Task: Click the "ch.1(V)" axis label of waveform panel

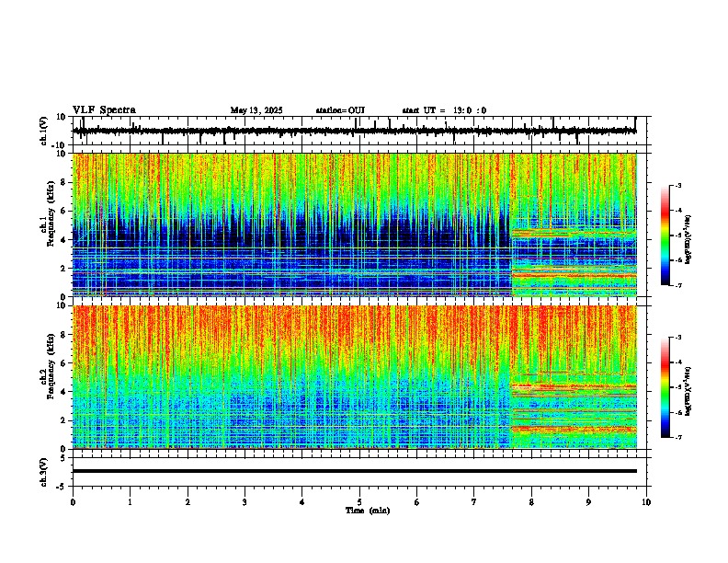Action: pyautogui.click(x=44, y=132)
